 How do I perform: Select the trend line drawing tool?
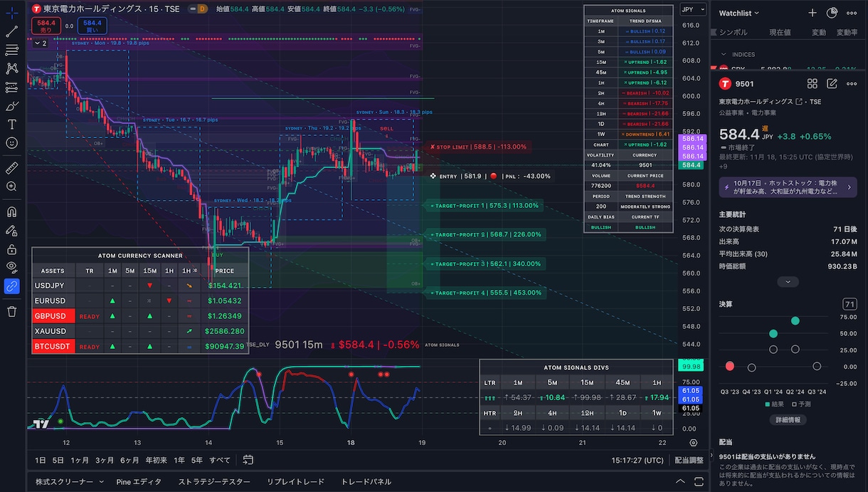pos(12,31)
